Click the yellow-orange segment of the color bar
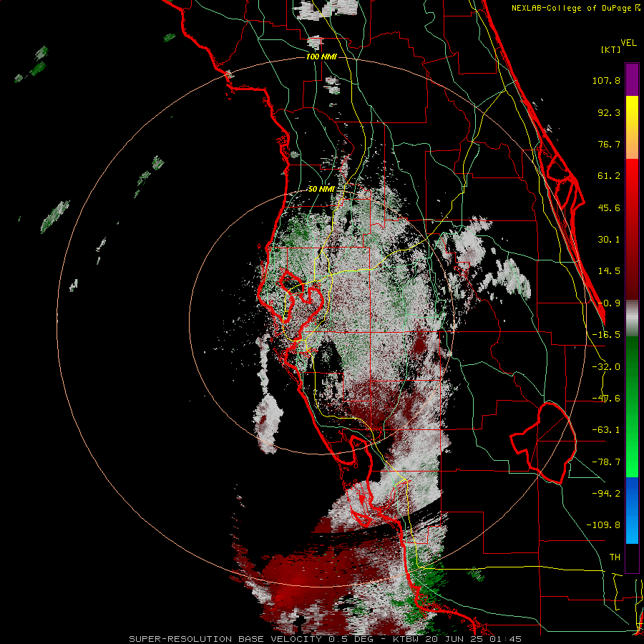644x644 pixels. pos(632,127)
